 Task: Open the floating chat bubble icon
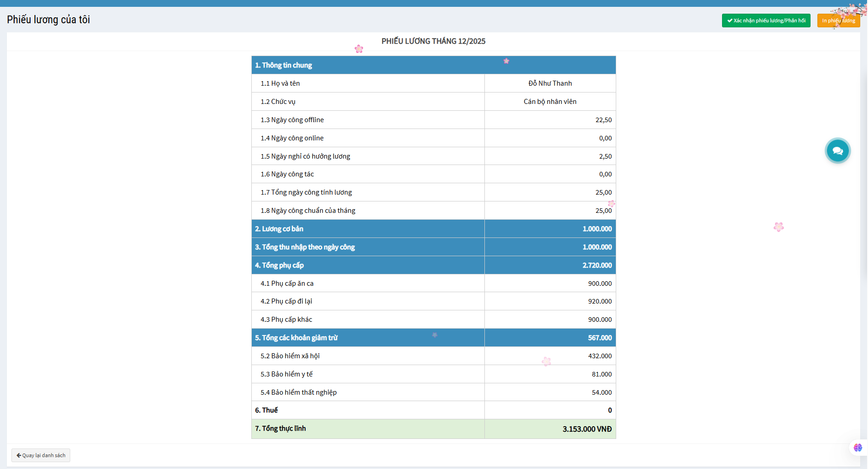point(837,150)
